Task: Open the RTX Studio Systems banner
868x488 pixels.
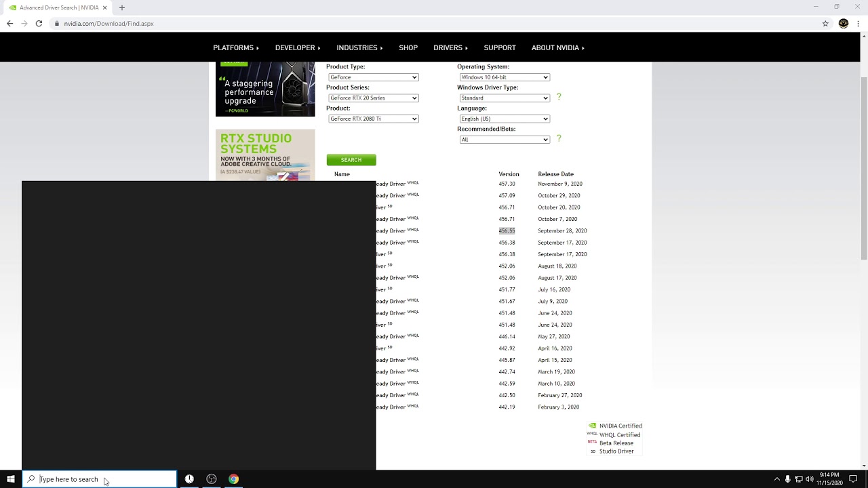Action: [265, 155]
